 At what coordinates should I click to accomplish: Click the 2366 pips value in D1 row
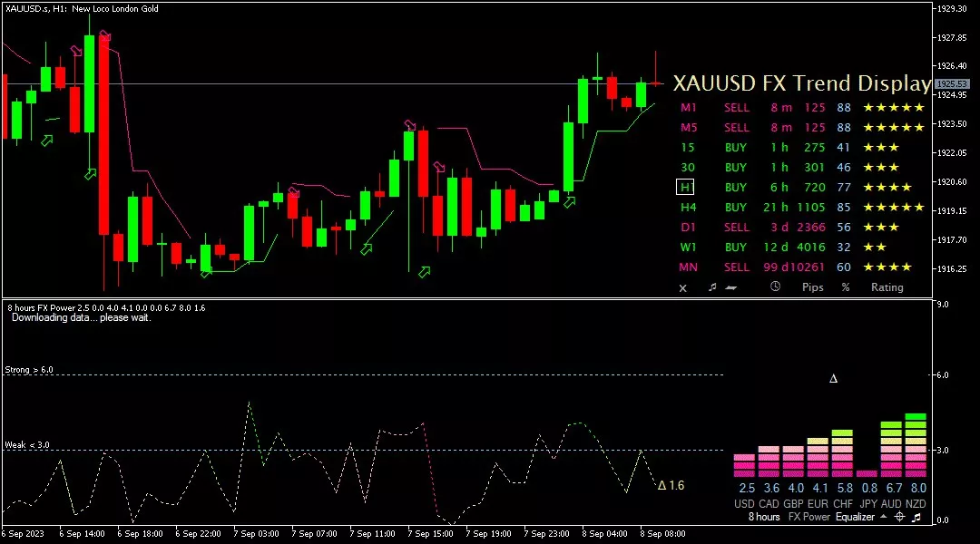point(811,228)
